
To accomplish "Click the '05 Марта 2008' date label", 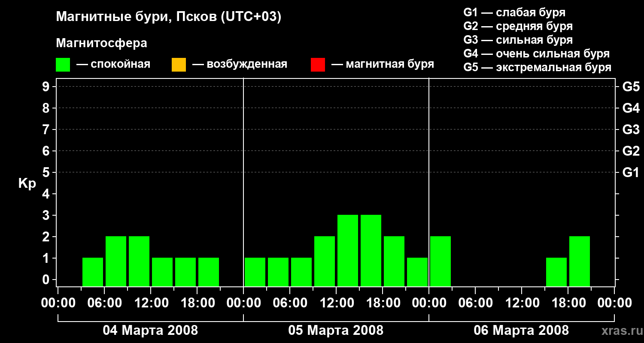I will (x=336, y=330).
